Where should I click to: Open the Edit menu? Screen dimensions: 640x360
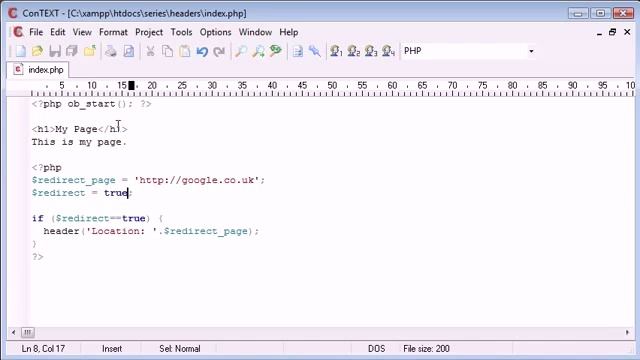click(x=58, y=32)
